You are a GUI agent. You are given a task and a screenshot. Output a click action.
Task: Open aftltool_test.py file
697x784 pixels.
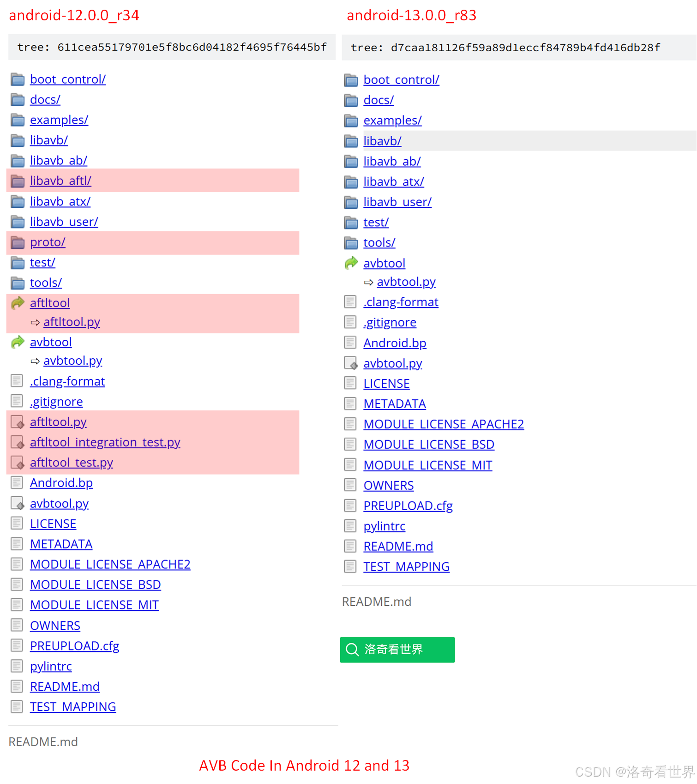72,463
